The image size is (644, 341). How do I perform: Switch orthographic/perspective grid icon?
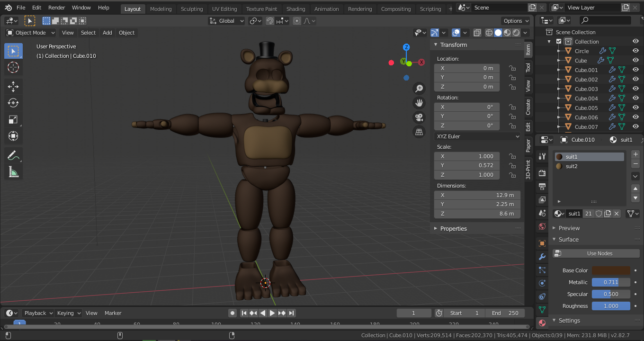tap(419, 132)
